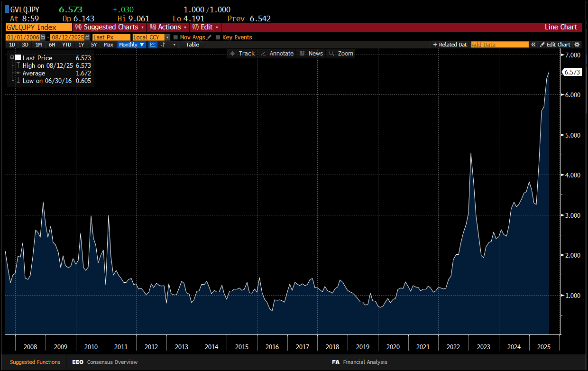
Task: Open the chart settings gear
Action: [577, 45]
